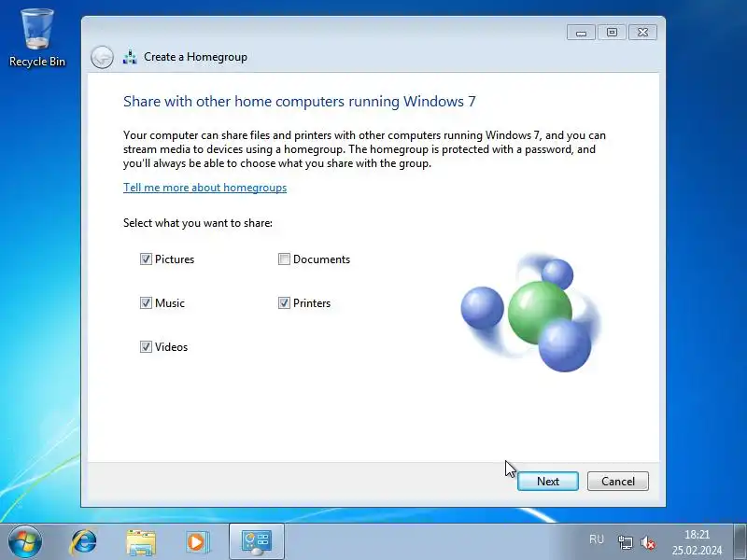Click the Show desktop strip
Image resolution: width=747 pixels, height=560 pixels.
[740, 542]
